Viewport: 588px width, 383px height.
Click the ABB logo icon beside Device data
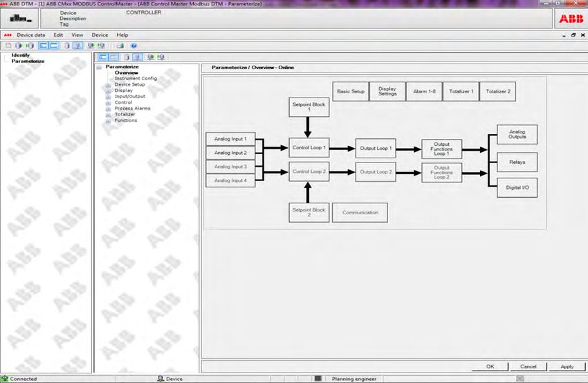click(x=8, y=35)
